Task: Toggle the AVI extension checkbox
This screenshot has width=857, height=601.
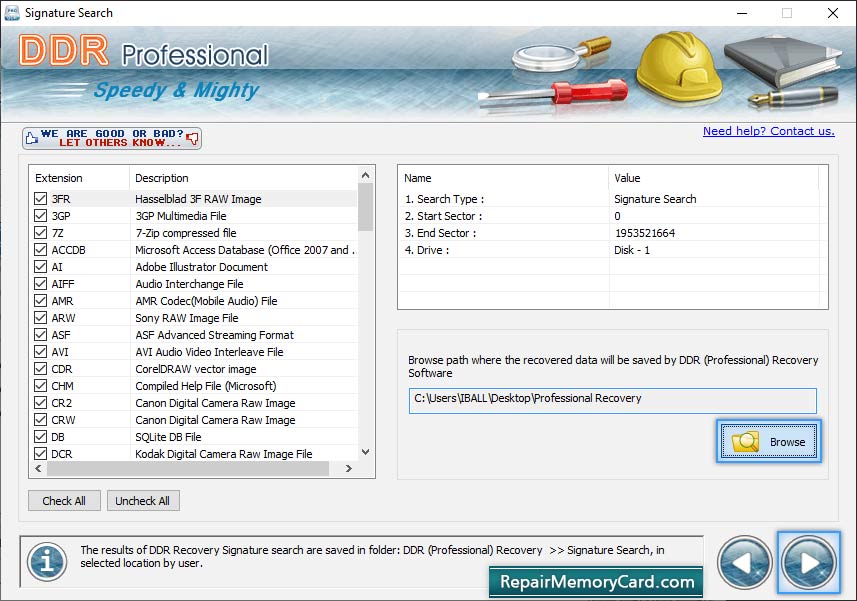Action: point(40,351)
